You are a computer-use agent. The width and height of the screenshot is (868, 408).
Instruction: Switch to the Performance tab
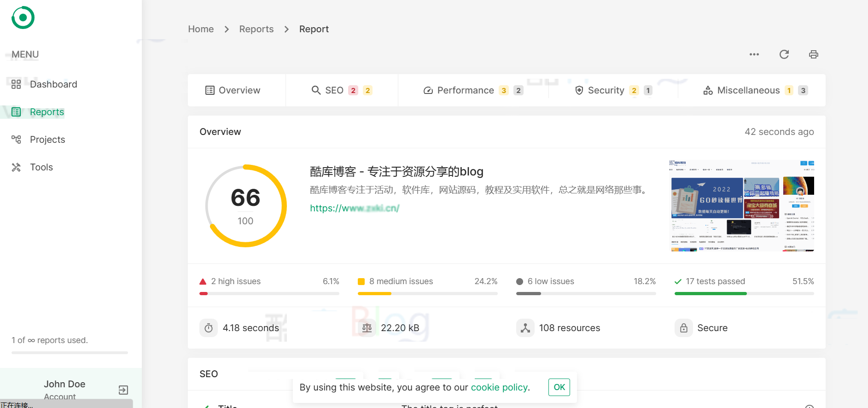tap(473, 90)
